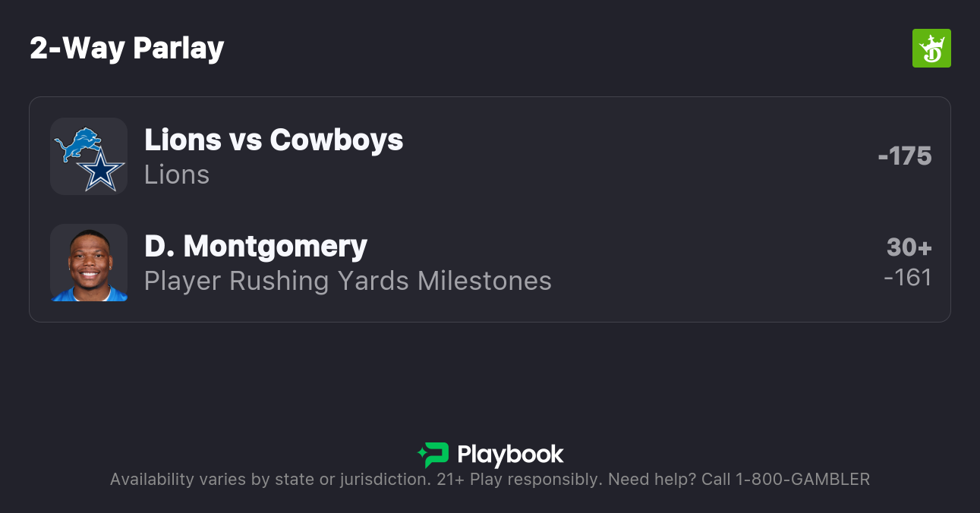The image size is (980, 513).
Task: Select the "Lions" pick under the matchup
Action: point(177,175)
